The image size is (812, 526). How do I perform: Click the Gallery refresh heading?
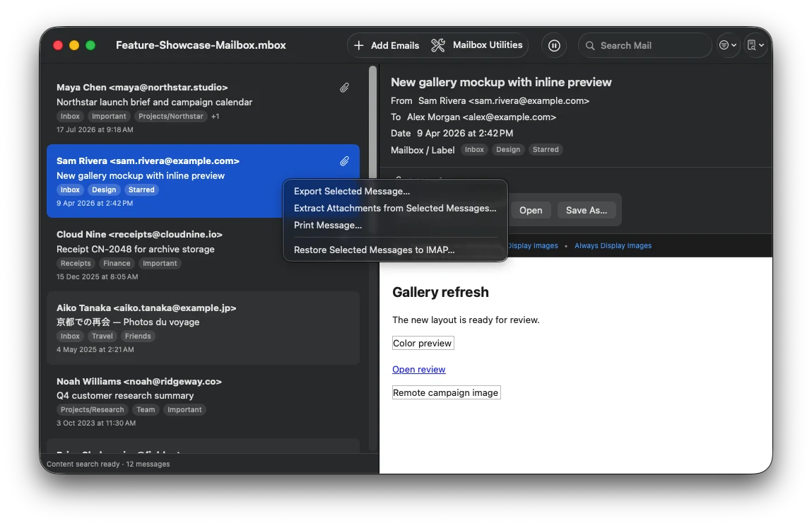click(440, 292)
